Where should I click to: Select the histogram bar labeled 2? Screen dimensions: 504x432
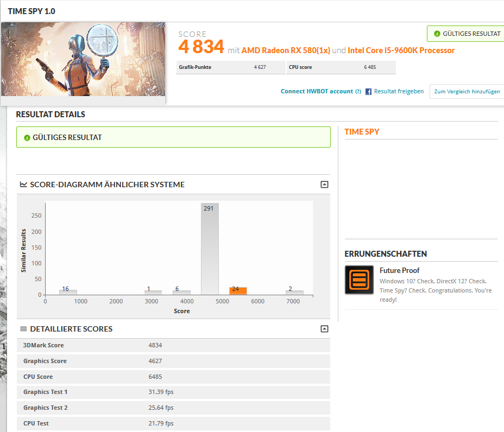pyautogui.click(x=294, y=293)
